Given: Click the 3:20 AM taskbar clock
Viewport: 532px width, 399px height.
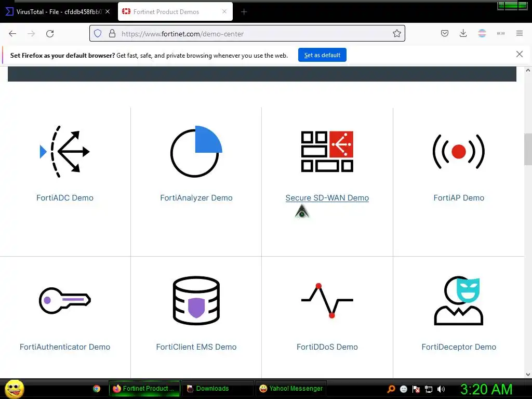Looking at the screenshot, I should 486,389.
